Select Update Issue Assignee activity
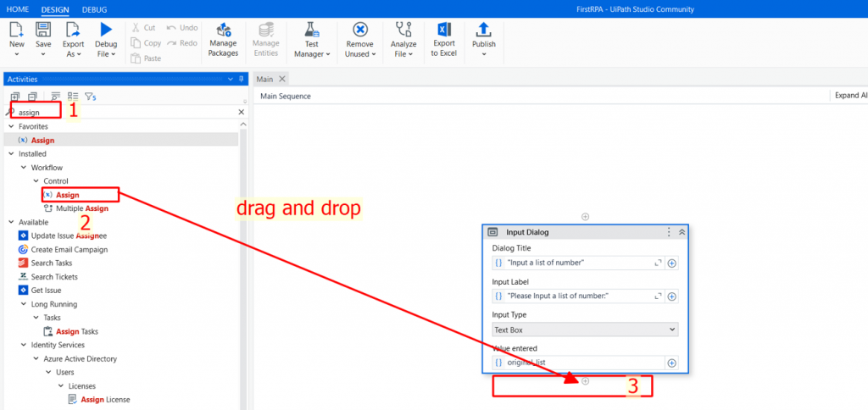The width and height of the screenshot is (868, 410). coord(69,235)
